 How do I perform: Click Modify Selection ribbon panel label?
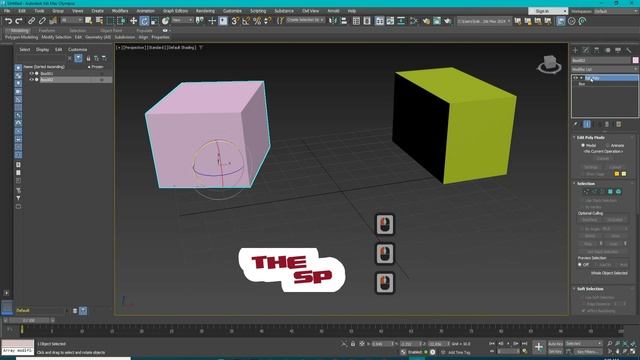pos(56,37)
